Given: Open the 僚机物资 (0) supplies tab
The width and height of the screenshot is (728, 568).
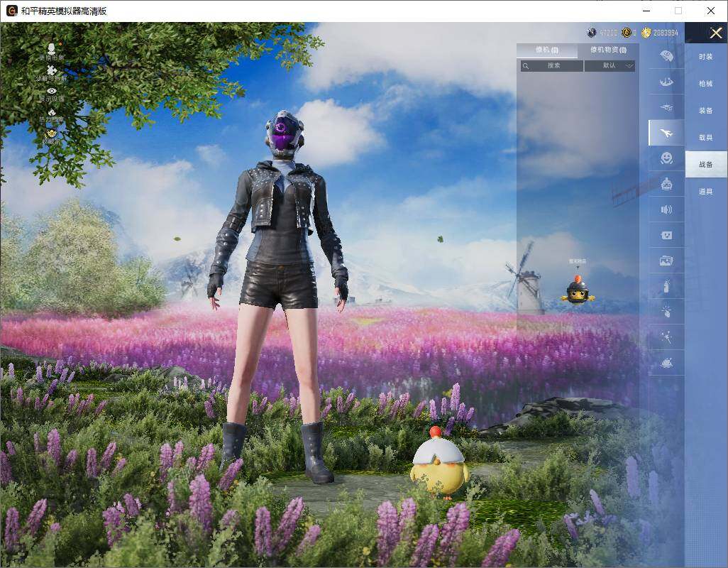Looking at the screenshot, I should pyautogui.click(x=608, y=50).
